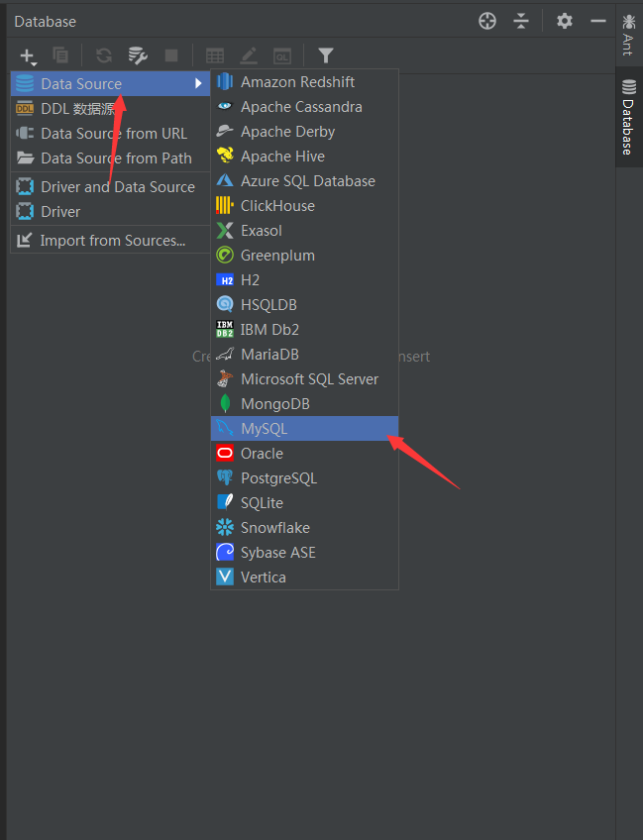Choose Driver and Data Source
This screenshot has height=840, width=643.
110,187
